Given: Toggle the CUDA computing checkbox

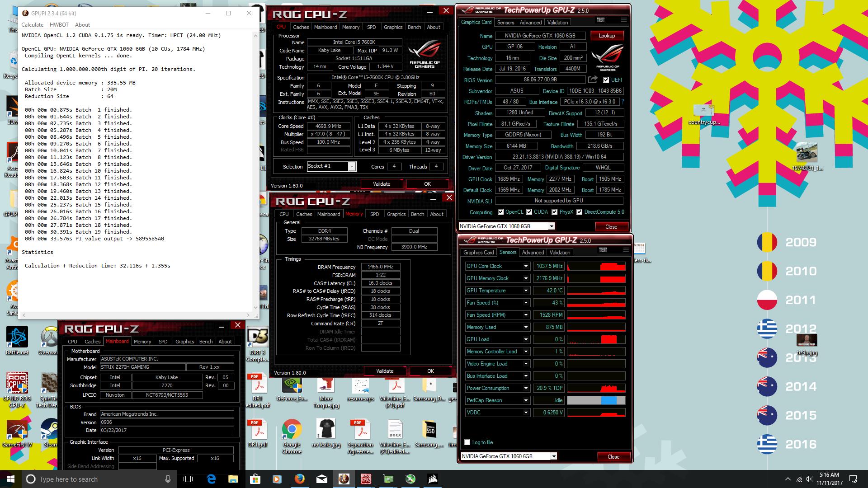Looking at the screenshot, I should coord(529,212).
